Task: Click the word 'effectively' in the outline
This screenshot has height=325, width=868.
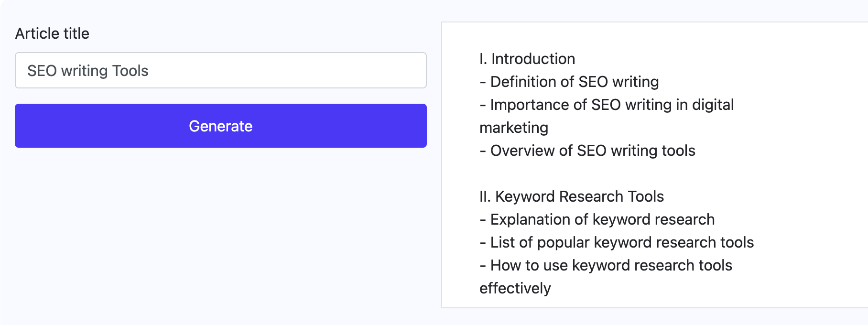Action: tap(514, 288)
